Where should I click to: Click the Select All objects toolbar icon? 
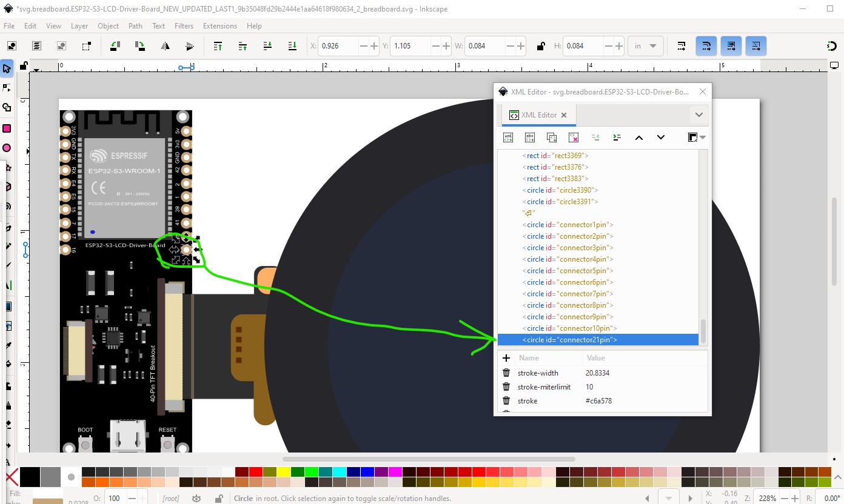(12, 46)
